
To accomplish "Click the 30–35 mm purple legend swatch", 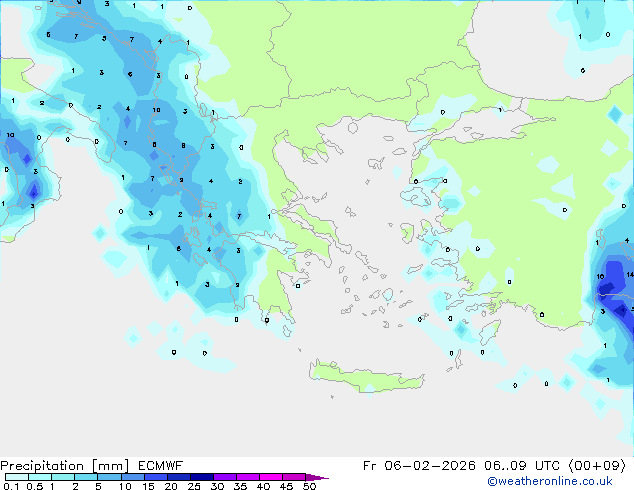I will pos(224,477).
